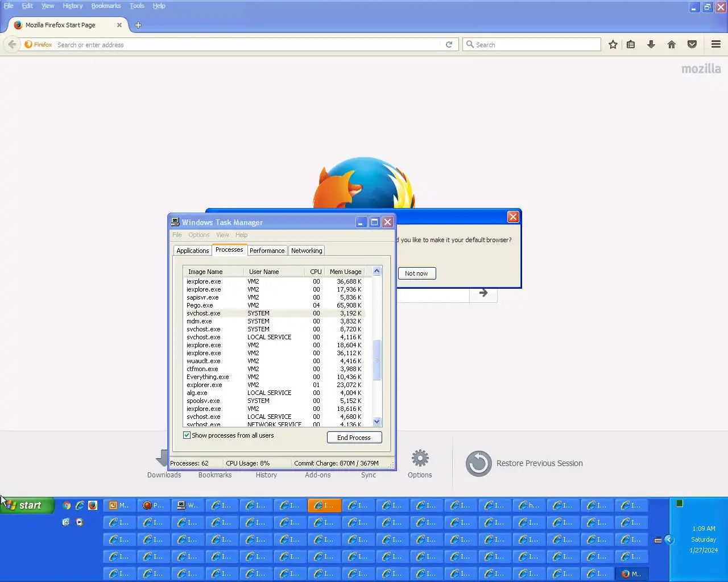
Task: Switch to Applications tab in Task Manager
Action: click(x=193, y=251)
